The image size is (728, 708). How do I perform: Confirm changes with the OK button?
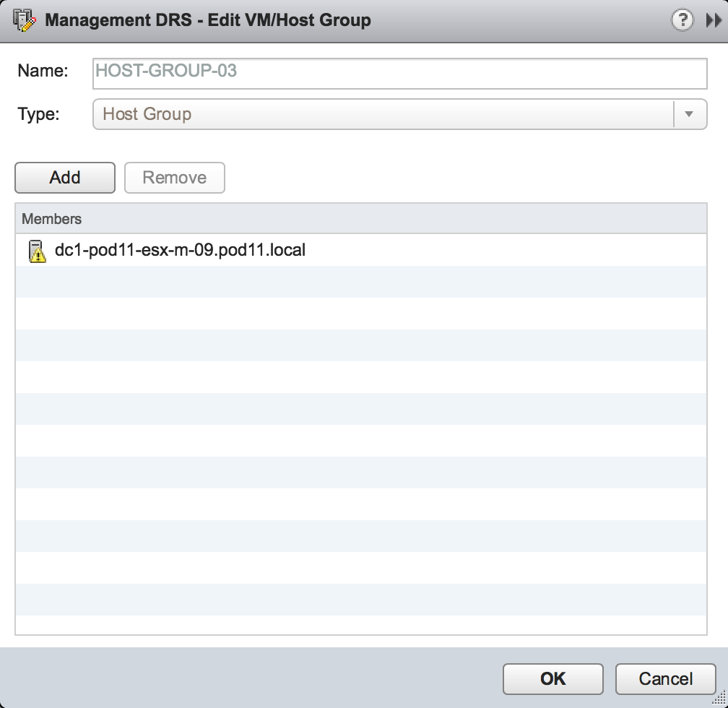pyautogui.click(x=552, y=678)
